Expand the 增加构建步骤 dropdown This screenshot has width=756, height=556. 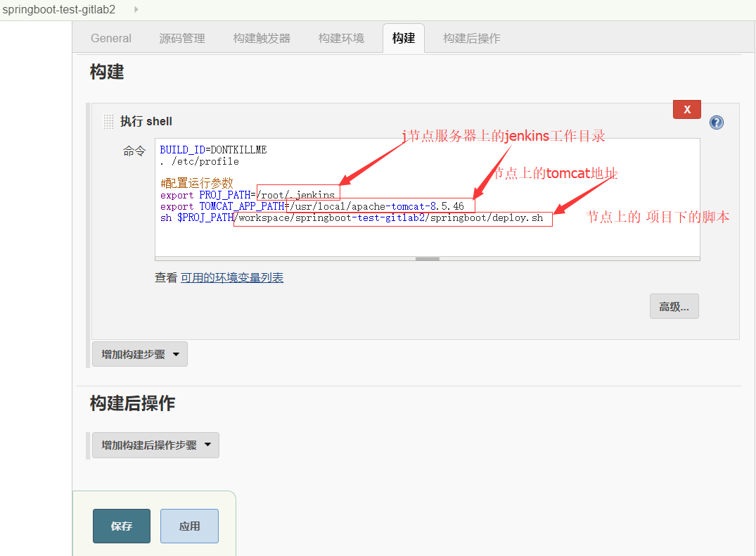pos(135,354)
